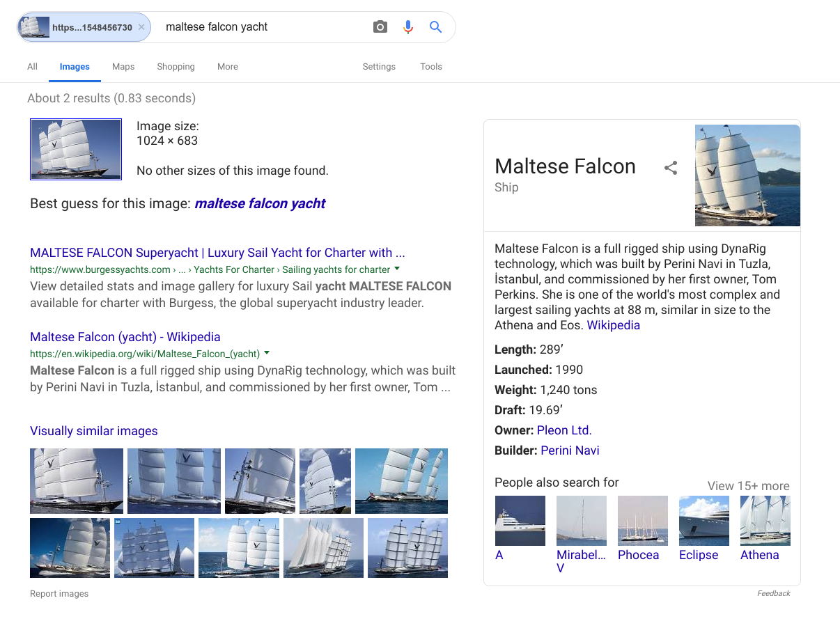Viewport: 840px width, 628px height.
Task: Switch to the All results tab
Action: click(32, 67)
